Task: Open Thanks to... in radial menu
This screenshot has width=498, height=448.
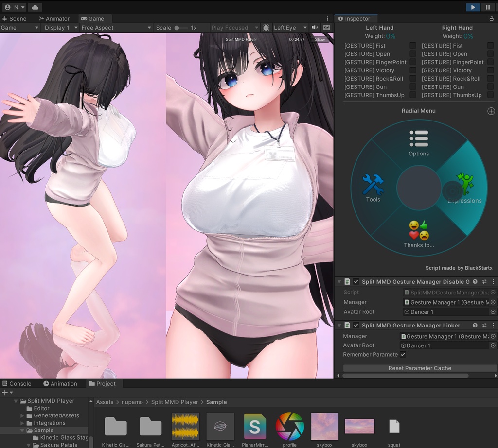Action: coord(419,235)
